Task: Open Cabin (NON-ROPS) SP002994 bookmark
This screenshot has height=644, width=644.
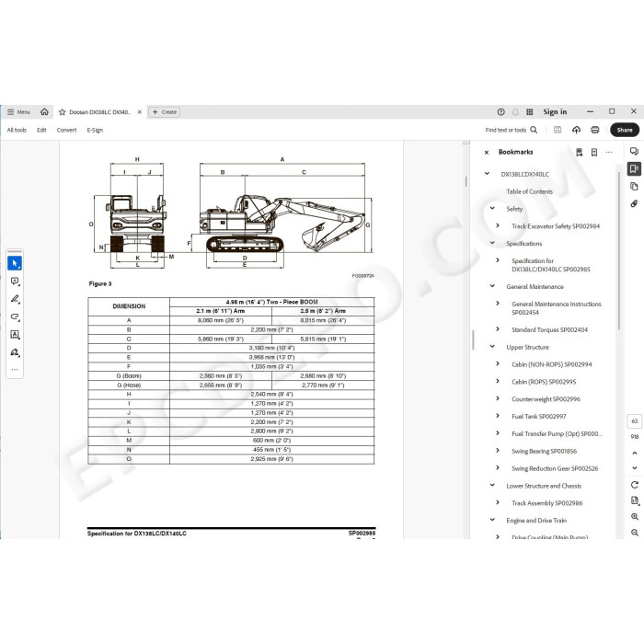Action: click(552, 364)
